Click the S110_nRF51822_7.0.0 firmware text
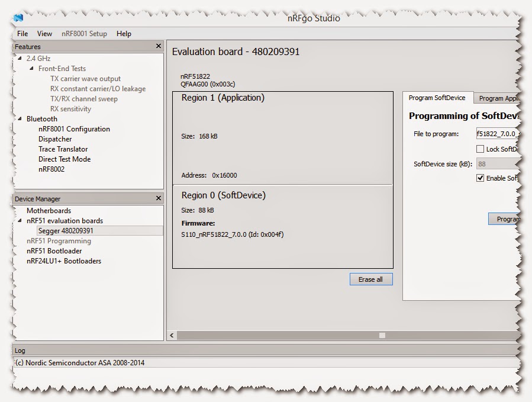The width and height of the screenshot is (532, 402). point(233,234)
